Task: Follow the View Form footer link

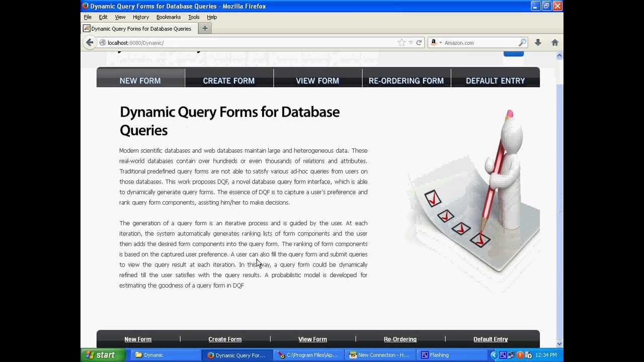Action: 312,339
